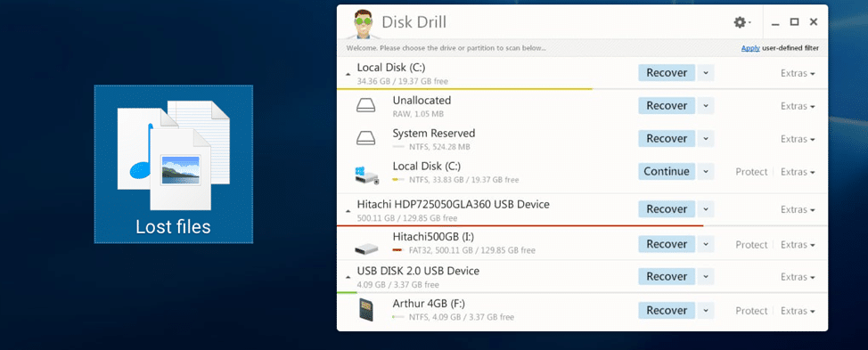The width and height of the screenshot is (868, 350).
Task: Click Protect for Hitachi500GB (I:)
Action: point(751,244)
